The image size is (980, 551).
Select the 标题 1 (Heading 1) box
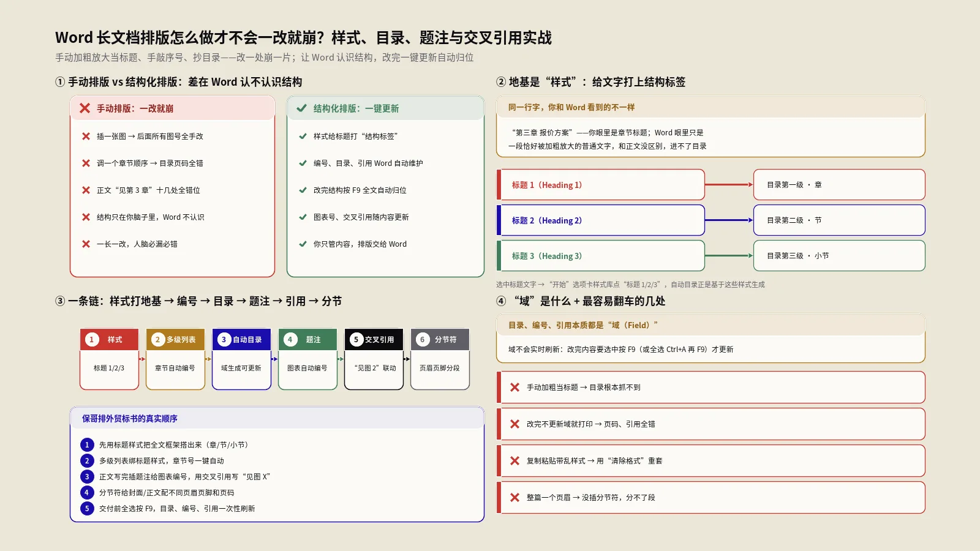601,185
